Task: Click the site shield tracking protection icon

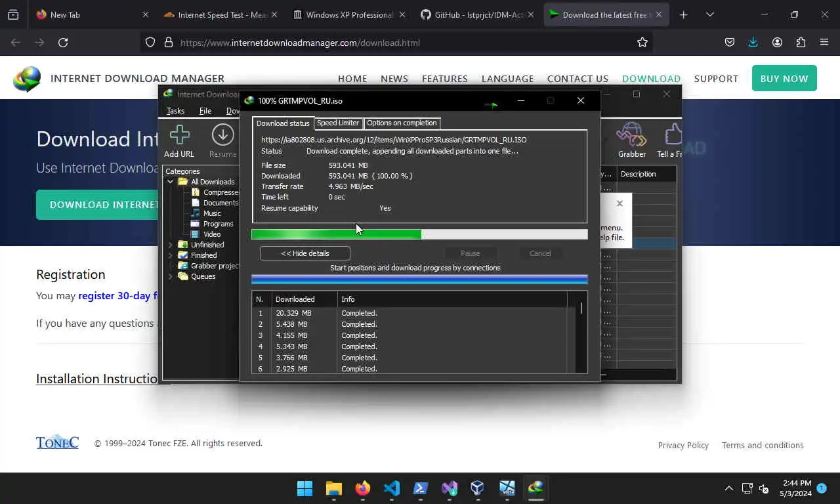Action: (150, 42)
